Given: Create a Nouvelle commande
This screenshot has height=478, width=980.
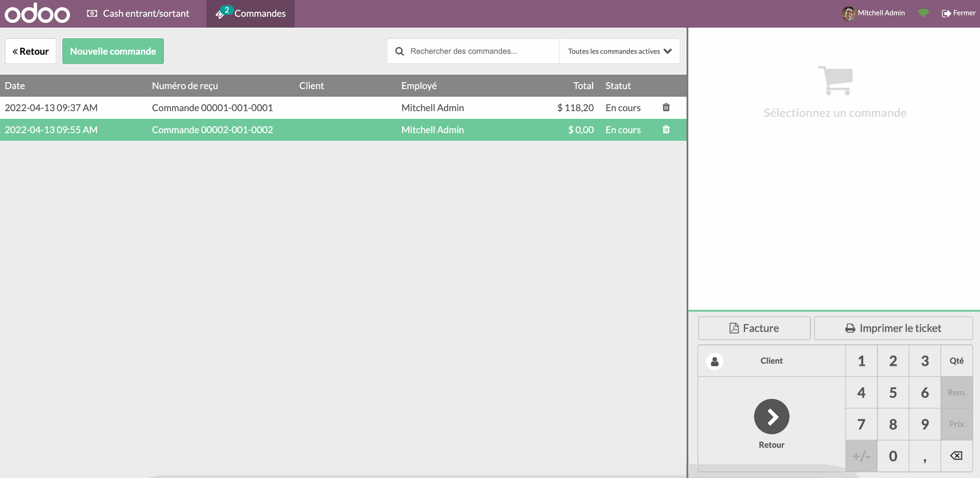Looking at the screenshot, I should tap(113, 51).
